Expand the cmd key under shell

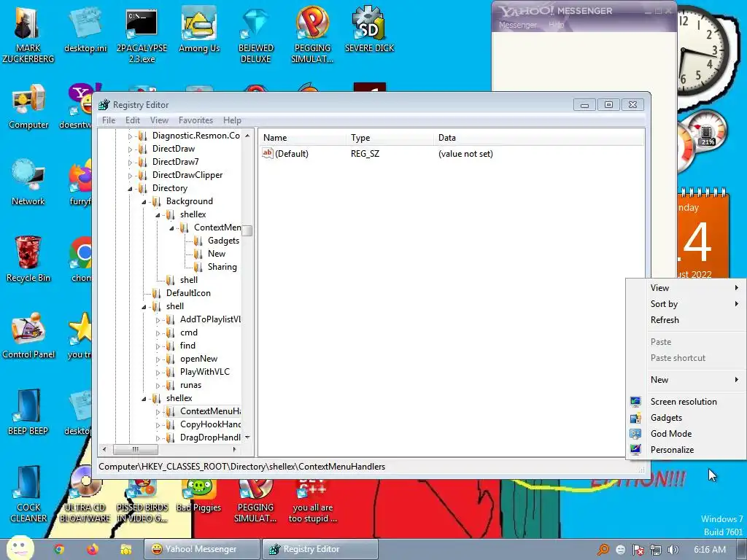(x=158, y=333)
